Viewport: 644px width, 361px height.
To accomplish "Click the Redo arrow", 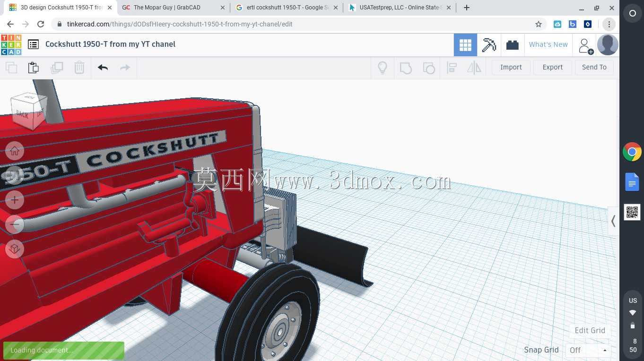I will (x=125, y=68).
